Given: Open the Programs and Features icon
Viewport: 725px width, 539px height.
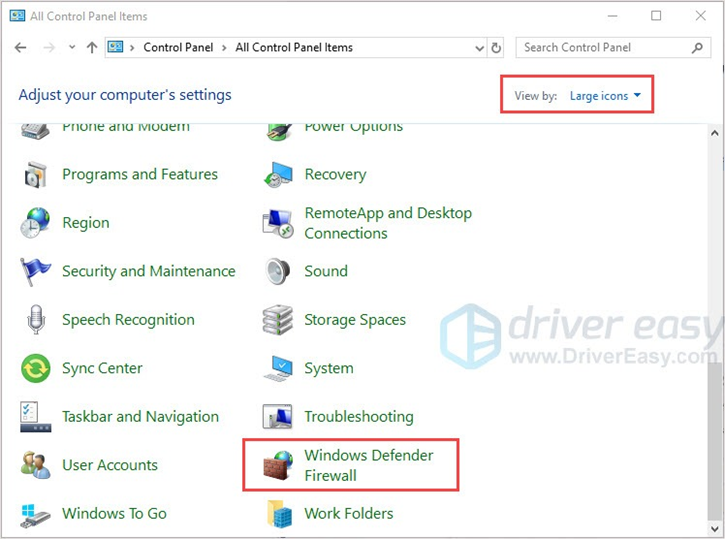Looking at the screenshot, I should pos(36,175).
